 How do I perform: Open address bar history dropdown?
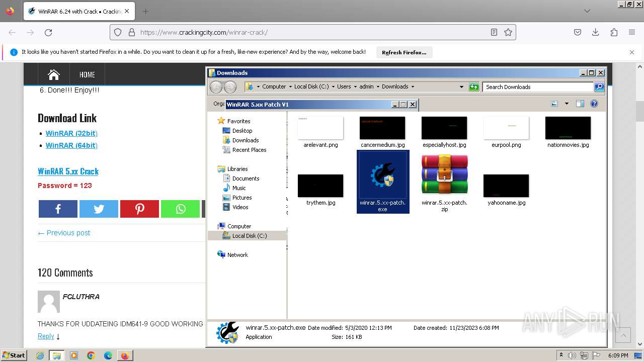click(x=461, y=87)
